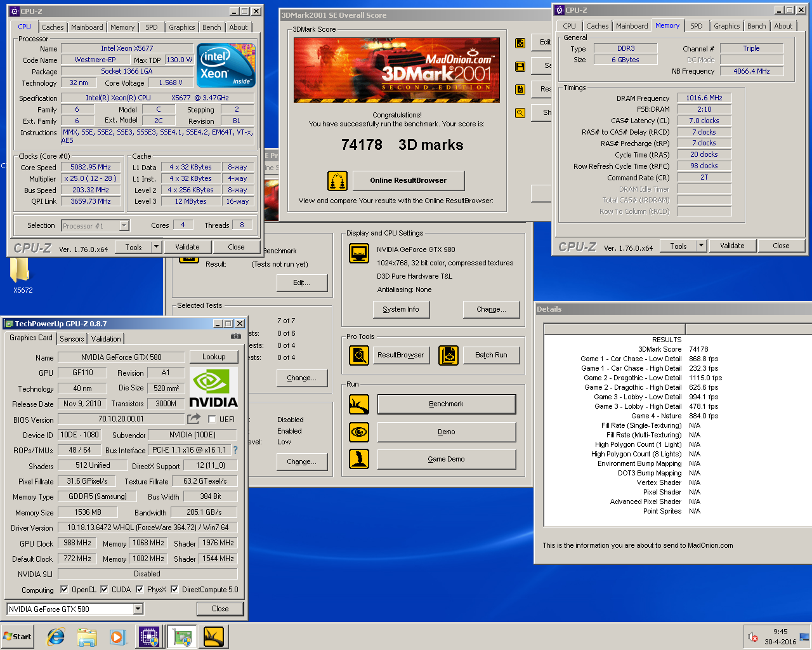Toggle the UEFI checkbox in GPU-Z
812x650 pixels.
point(212,419)
